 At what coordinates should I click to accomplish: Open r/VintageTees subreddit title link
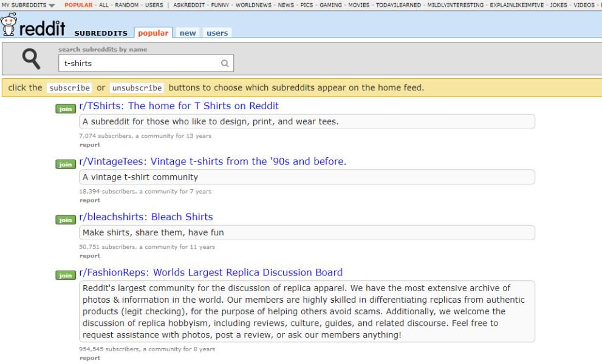(x=213, y=161)
